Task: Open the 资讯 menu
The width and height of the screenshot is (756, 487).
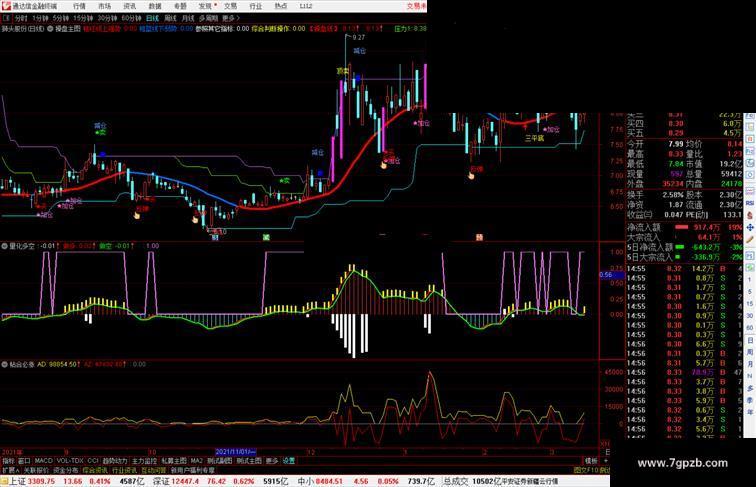Action: 129,6
